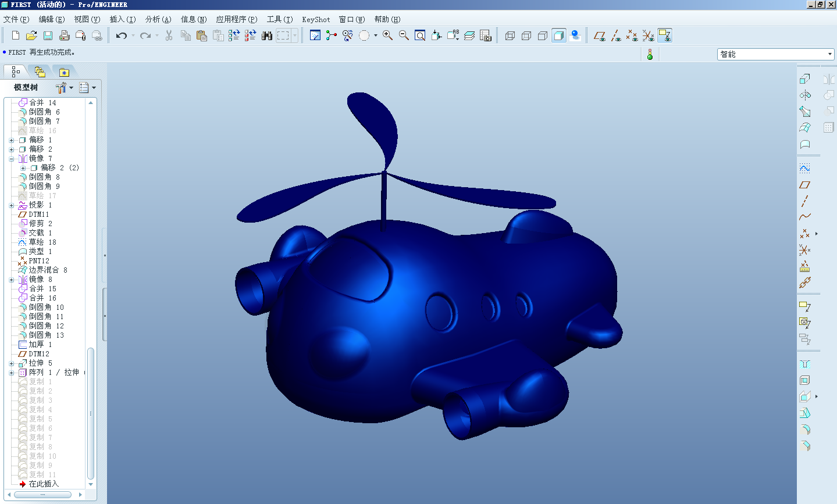
Task: Select 加厚 1 in the model tree
Action: click(40, 345)
